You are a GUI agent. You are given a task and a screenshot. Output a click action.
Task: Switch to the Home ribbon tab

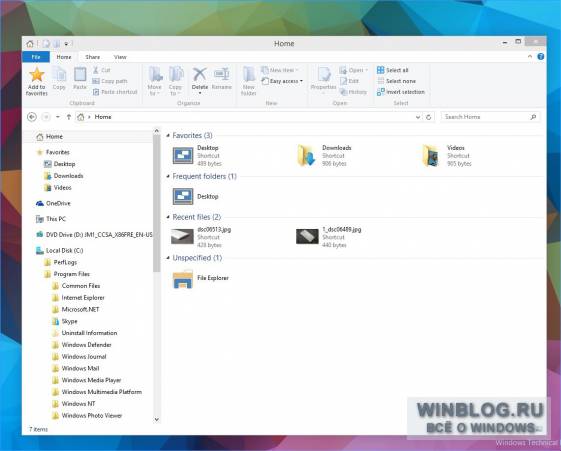tap(64, 57)
